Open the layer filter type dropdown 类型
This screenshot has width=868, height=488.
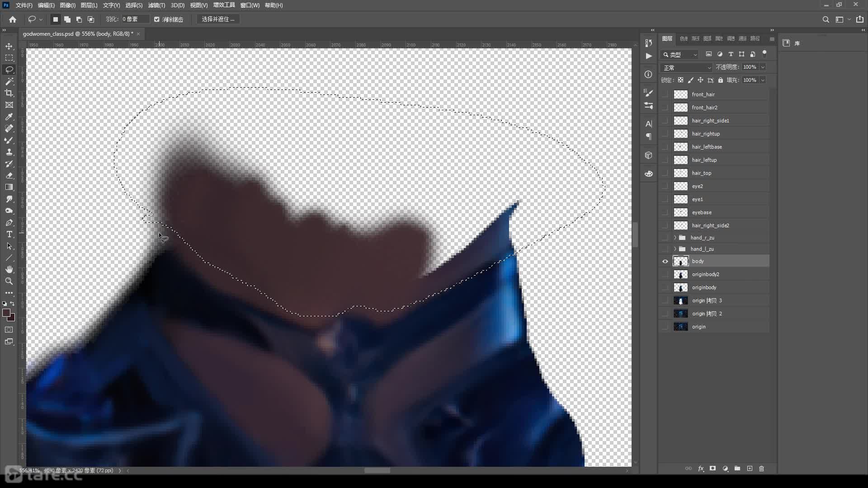(679, 55)
